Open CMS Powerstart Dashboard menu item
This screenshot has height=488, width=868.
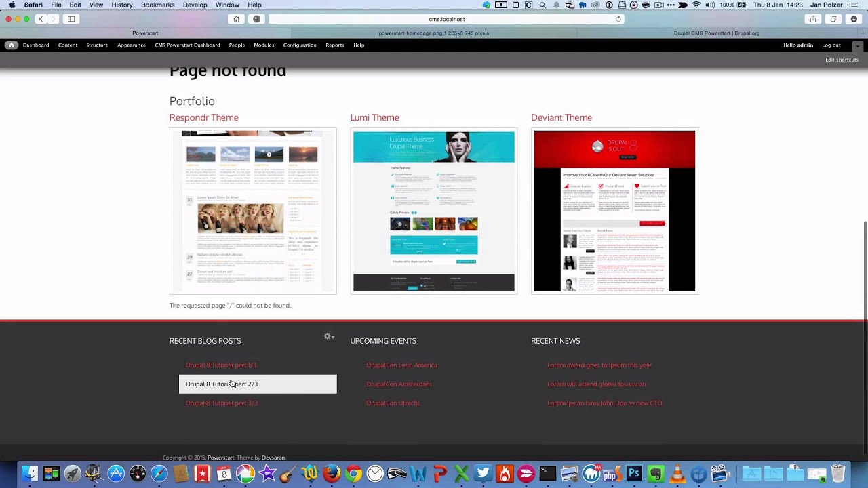[x=187, y=45]
